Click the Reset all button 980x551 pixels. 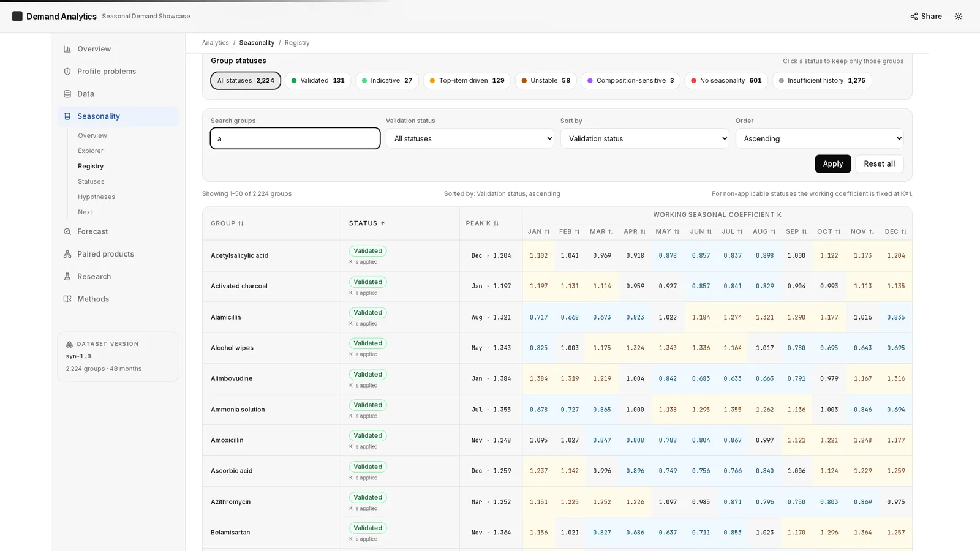(879, 163)
